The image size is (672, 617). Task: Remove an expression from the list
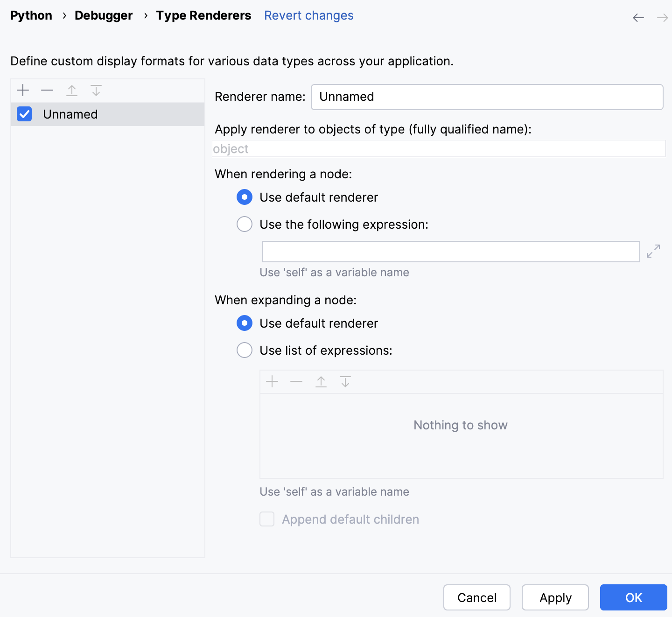coord(296,381)
